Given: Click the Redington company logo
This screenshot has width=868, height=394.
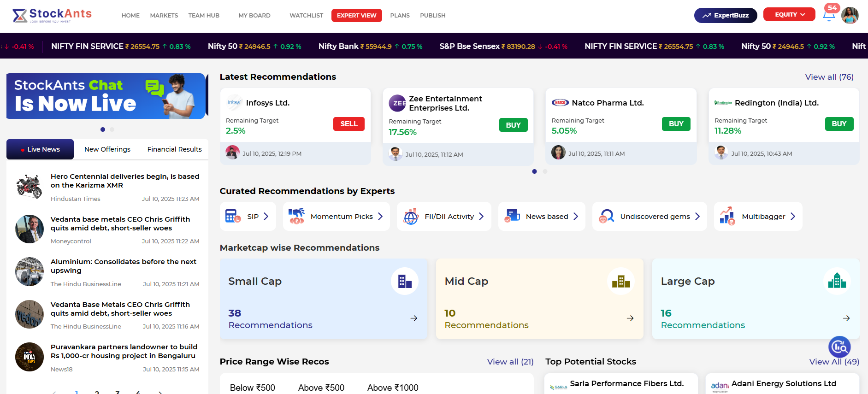Looking at the screenshot, I should [x=723, y=103].
